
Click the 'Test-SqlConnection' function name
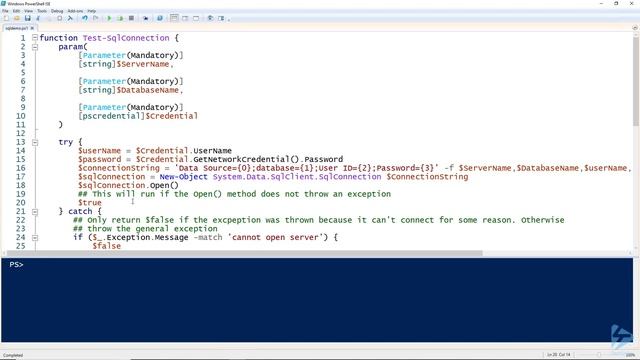click(x=126, y=38)
